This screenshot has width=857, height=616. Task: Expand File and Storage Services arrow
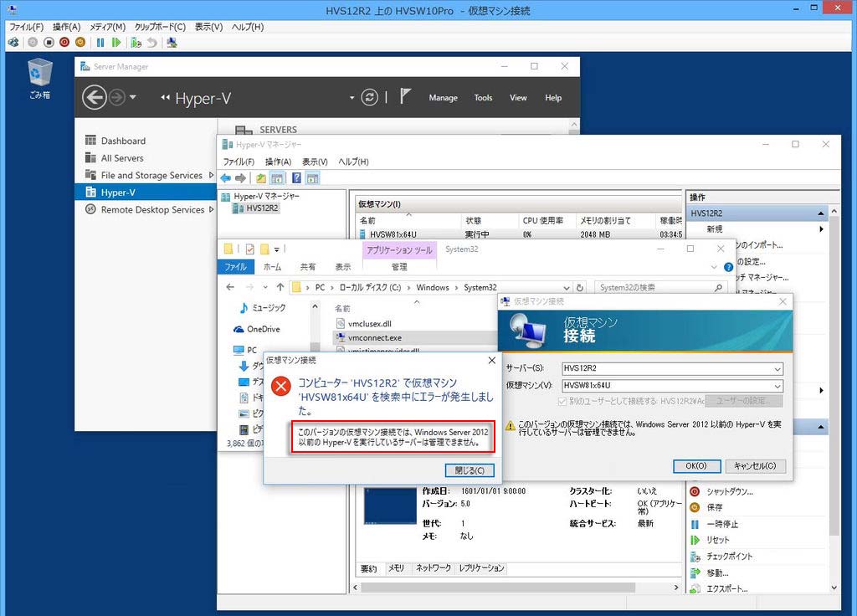[x=211, y=175]
